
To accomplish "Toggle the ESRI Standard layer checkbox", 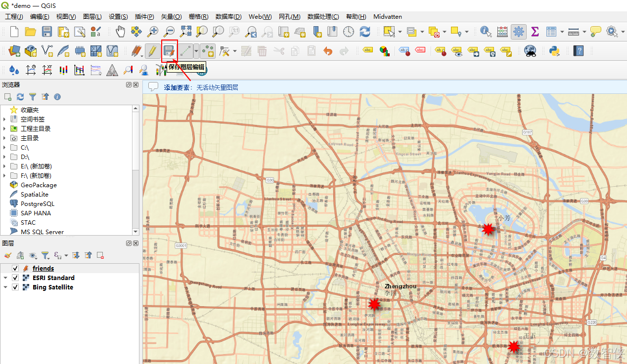I will [x=15, y=278].
